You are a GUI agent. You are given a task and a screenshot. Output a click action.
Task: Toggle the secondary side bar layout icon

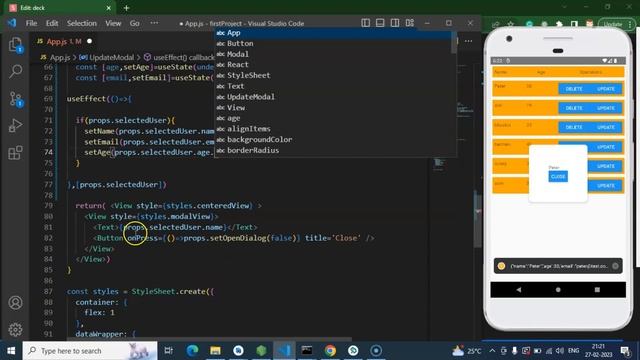click(395, 23)
